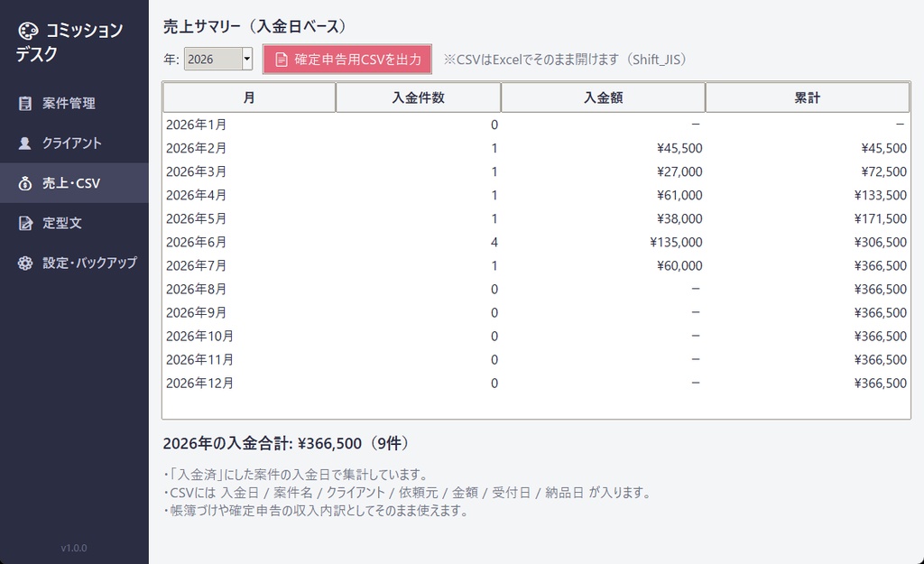924x564 pixels.
Task: Export with 確定申告用CSVを出力 button
Action: pos(347,60)
